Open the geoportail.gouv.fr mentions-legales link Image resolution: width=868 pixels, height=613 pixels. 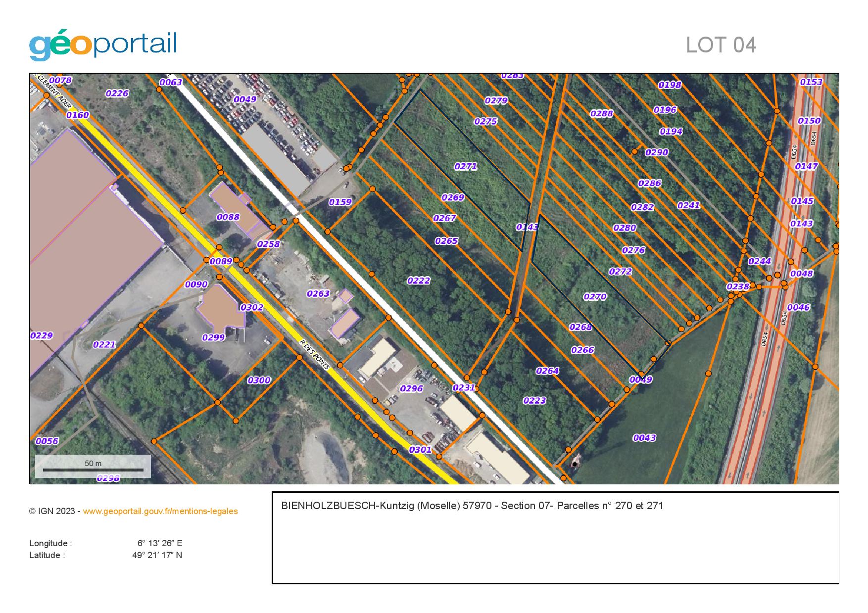160,511
